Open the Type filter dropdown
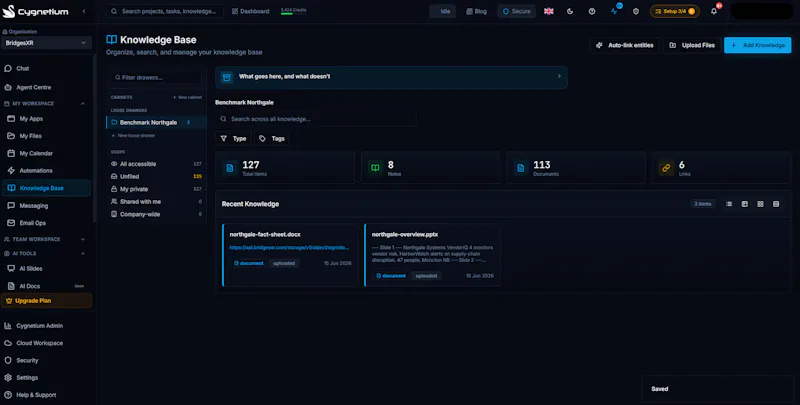The image size is (800, 405). [x=233, y=139]
